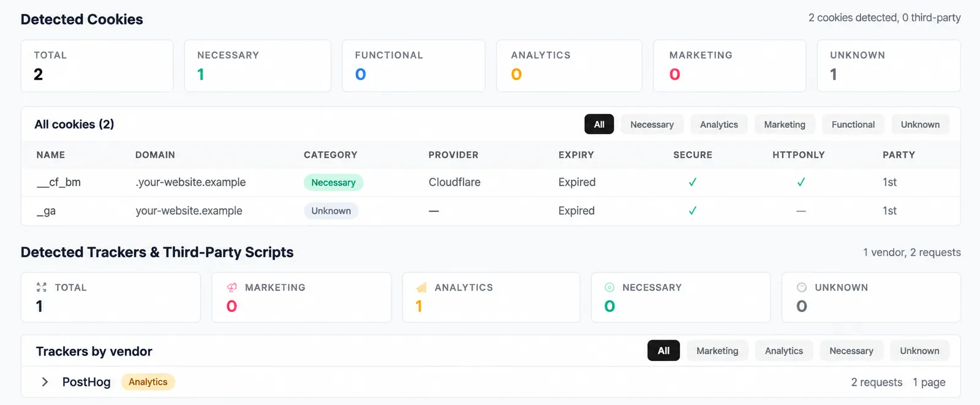Viewport: 980px width, 405px height.
Task: Filter cookies by Marketing
Action: [785, 124]
